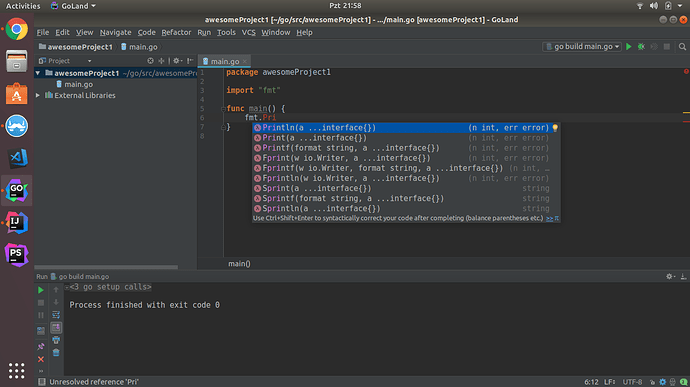Open the blue gear icon in status bar
The width and height of the screenshot is (690, 387).
(x=663, y=382)
